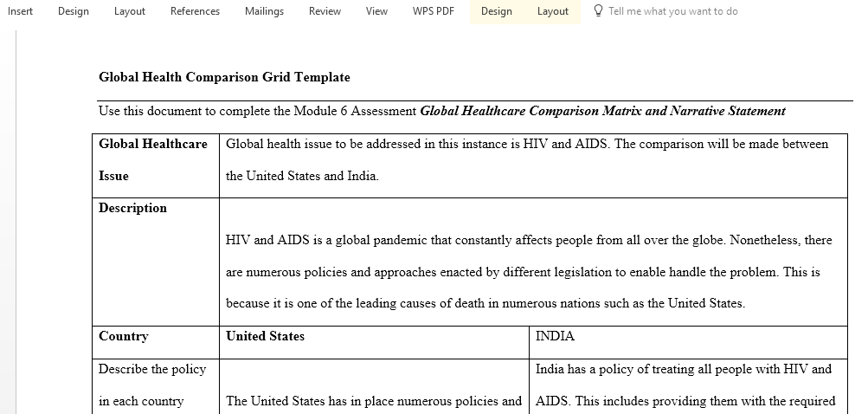Click the italic text 'Global Healthcare Comparison Matrix and Narrative Statement'
Image resolution: width=868 pixels, height=414 pixels.
coord(603,111)
